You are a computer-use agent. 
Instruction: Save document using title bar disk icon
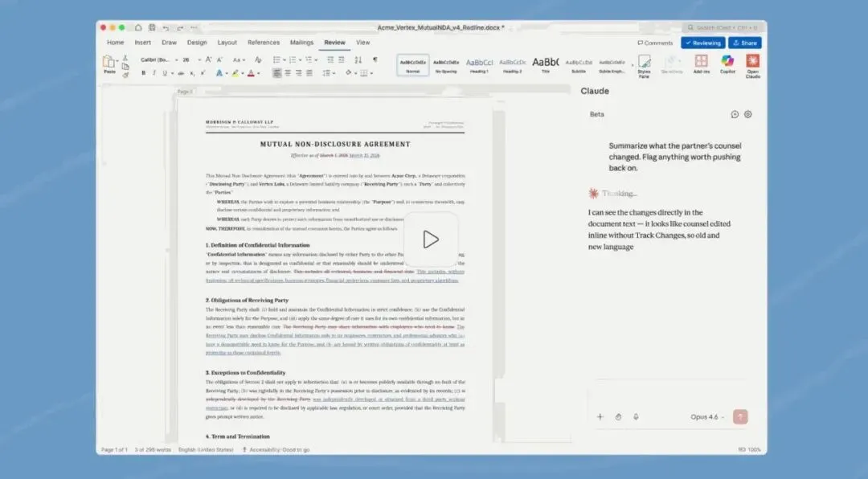(152, 27)
